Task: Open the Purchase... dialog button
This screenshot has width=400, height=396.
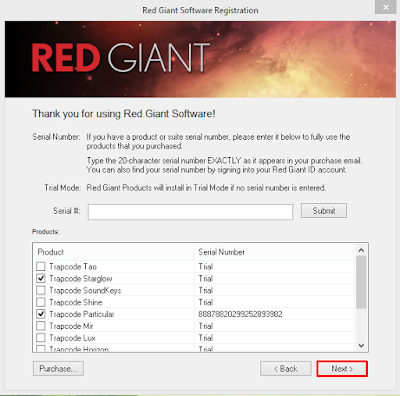Action: (58, 369)
